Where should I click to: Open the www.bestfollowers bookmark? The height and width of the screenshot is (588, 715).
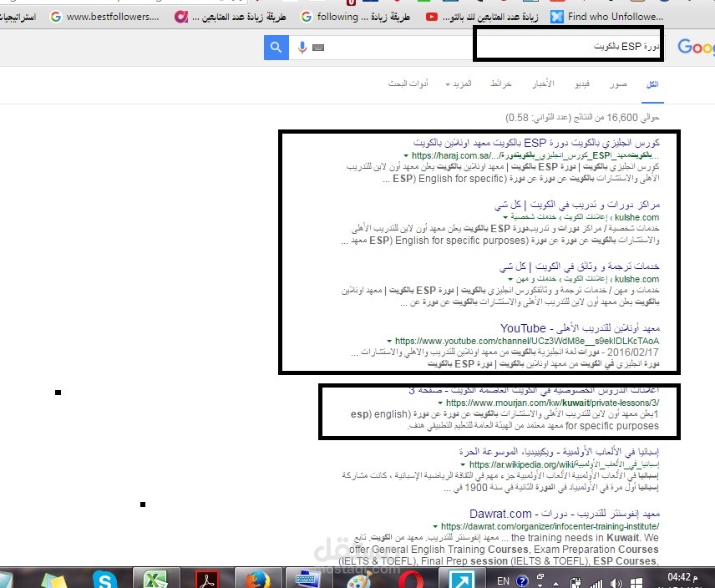point(105,17)
